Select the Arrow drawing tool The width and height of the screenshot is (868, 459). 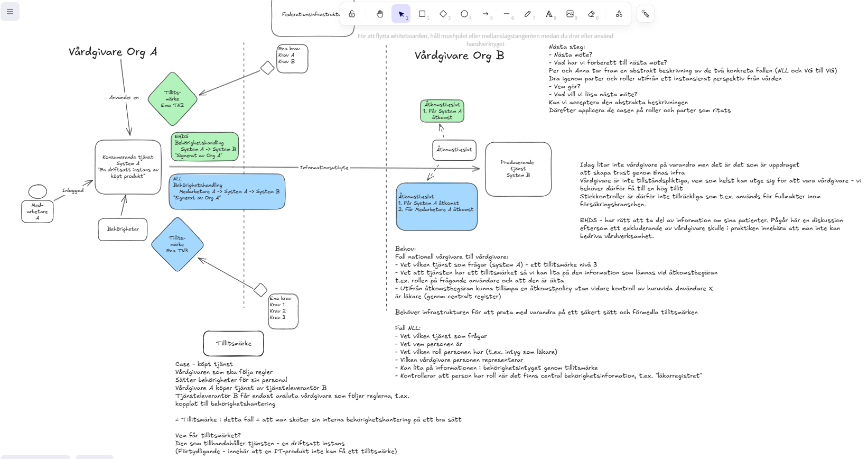point(486,14)
